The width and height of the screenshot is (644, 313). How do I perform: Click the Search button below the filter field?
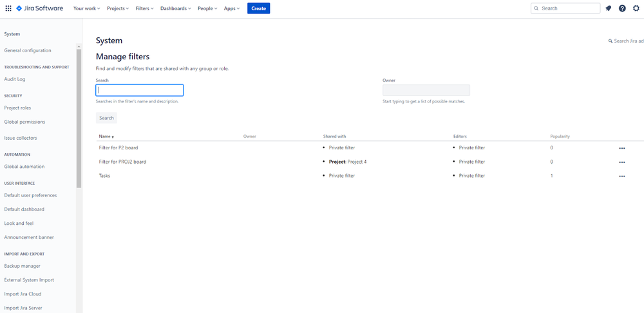[106, 118]
